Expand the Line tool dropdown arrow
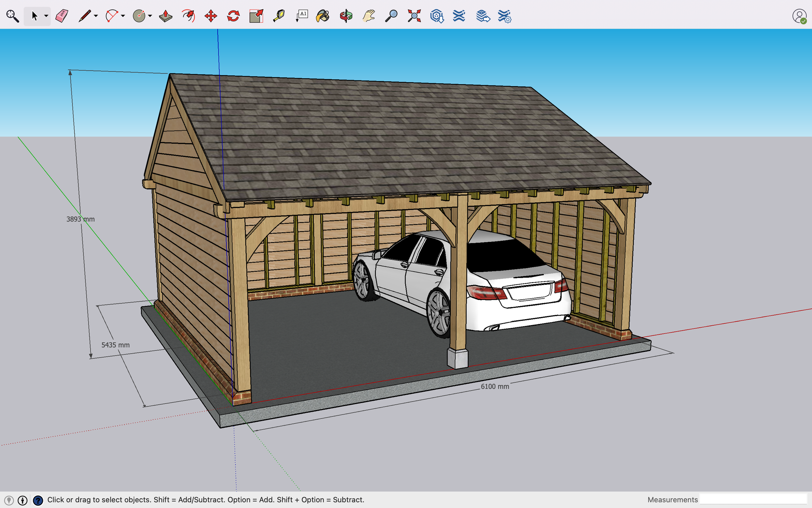The image size is (812, 508). pos(96,16)
